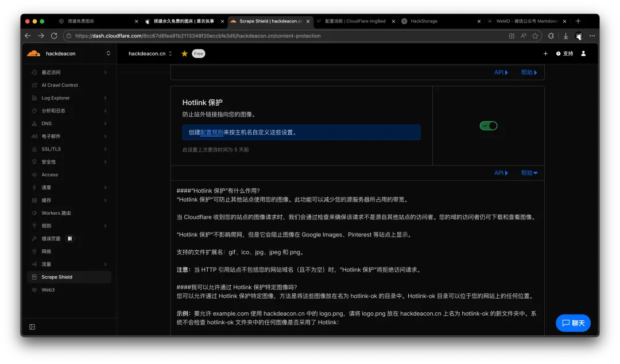
Task: Click the Web3 sidebar icon
Action: click(x=34, y=289)
